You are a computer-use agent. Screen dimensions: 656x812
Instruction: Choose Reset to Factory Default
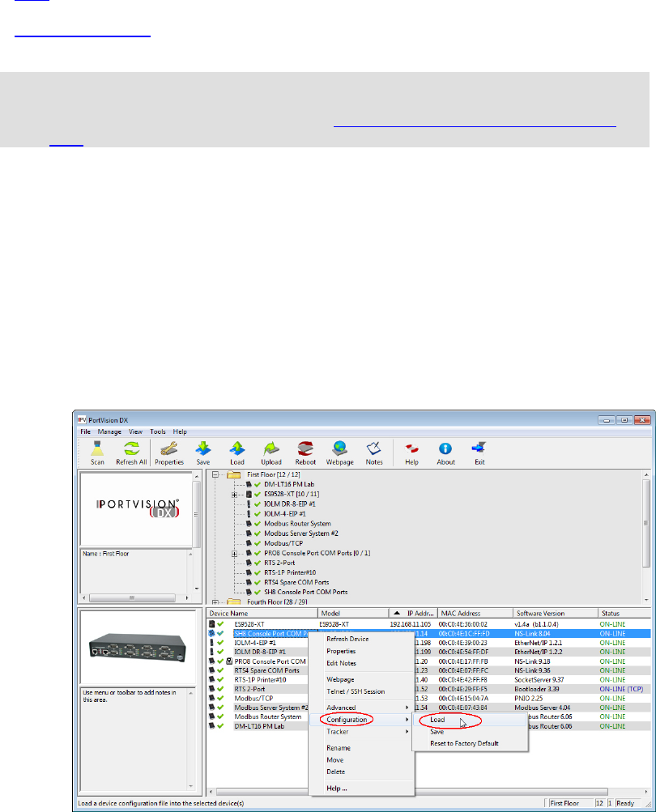[471, 744]
